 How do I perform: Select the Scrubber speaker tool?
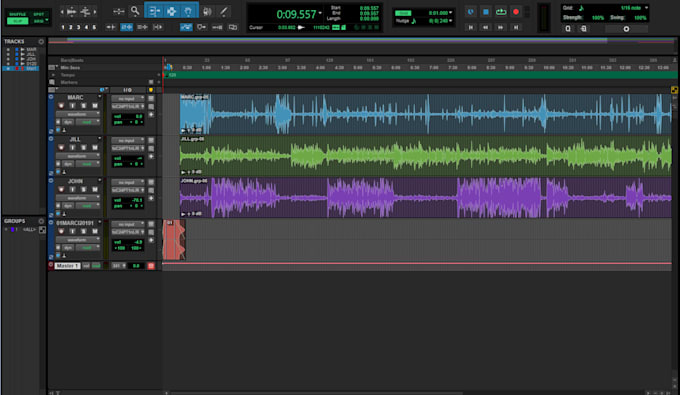coord(207,11)
